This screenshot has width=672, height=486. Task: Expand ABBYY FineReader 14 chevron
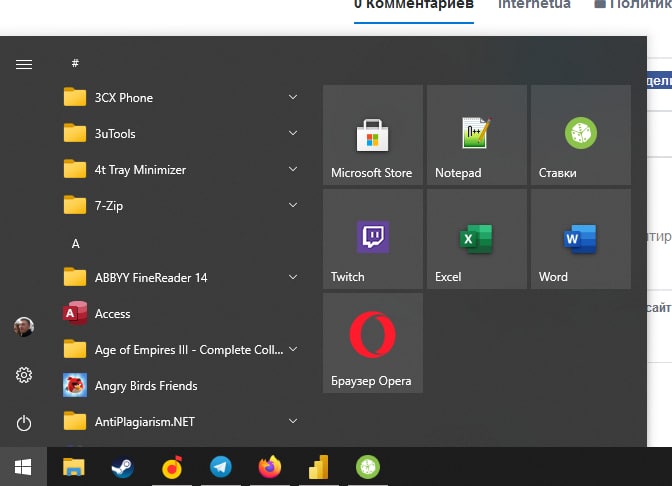point(293,277)
